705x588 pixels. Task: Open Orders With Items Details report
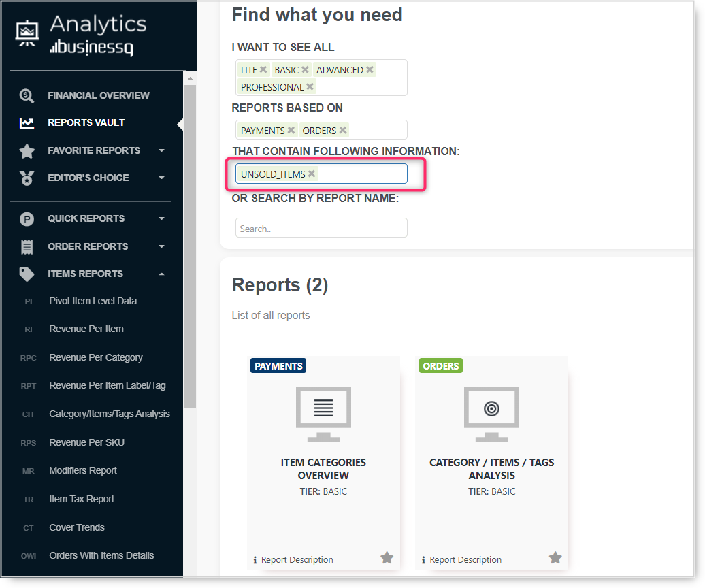coord(101,555)
